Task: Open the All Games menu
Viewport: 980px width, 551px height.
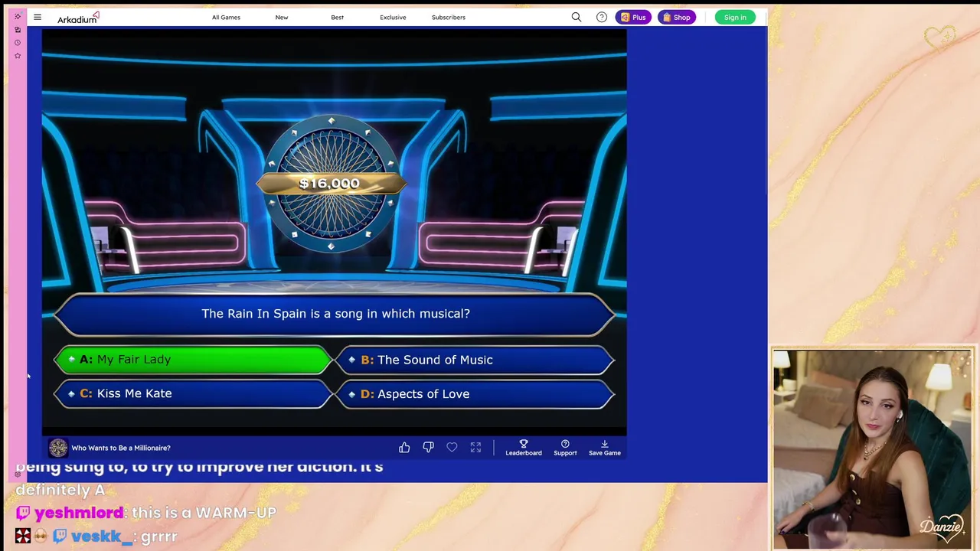Action: [226, 17]
